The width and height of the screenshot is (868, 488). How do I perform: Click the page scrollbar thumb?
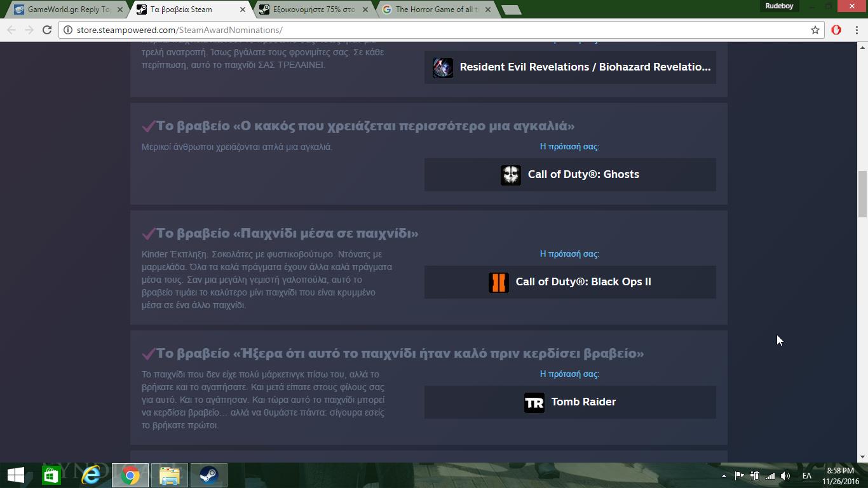(x=863, y=194)
